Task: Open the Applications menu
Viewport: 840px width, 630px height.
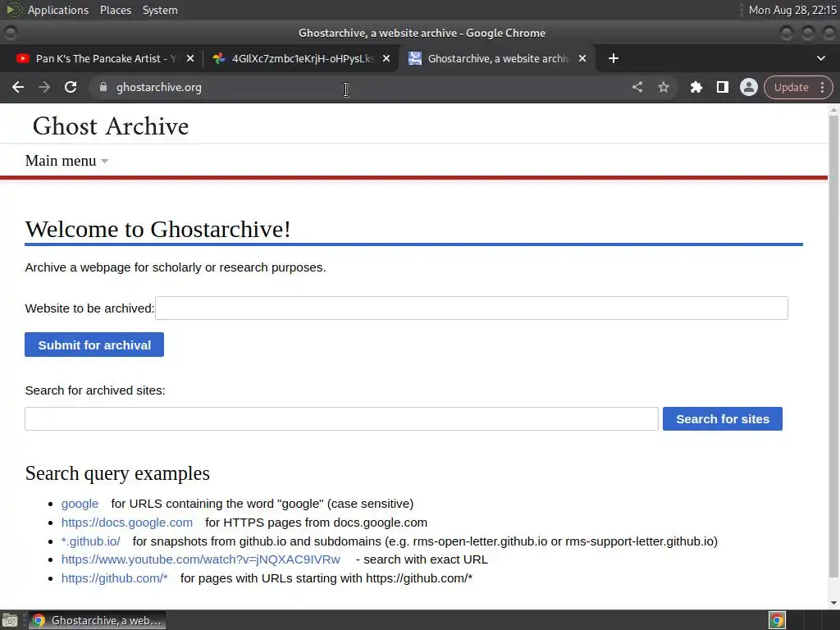Action: (x=58, y=10)
